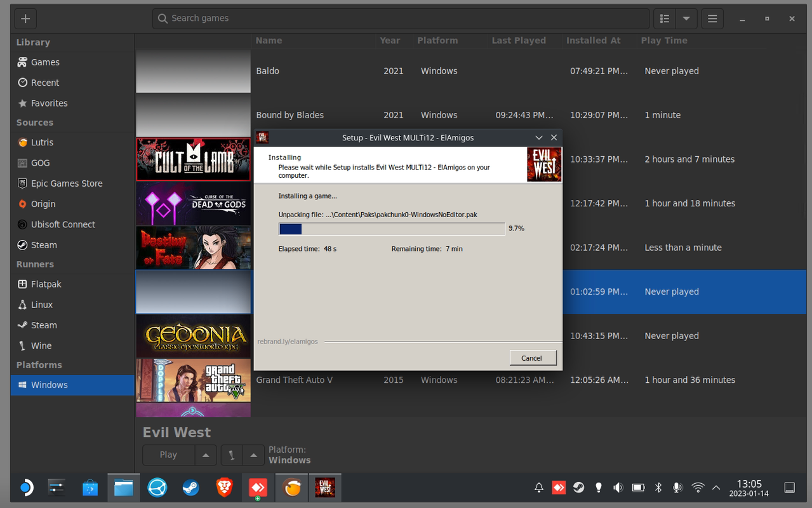The height and width of the screenshot is (508, 812).
Task: Open installer window menu icon in title bar
Action: 262,137
